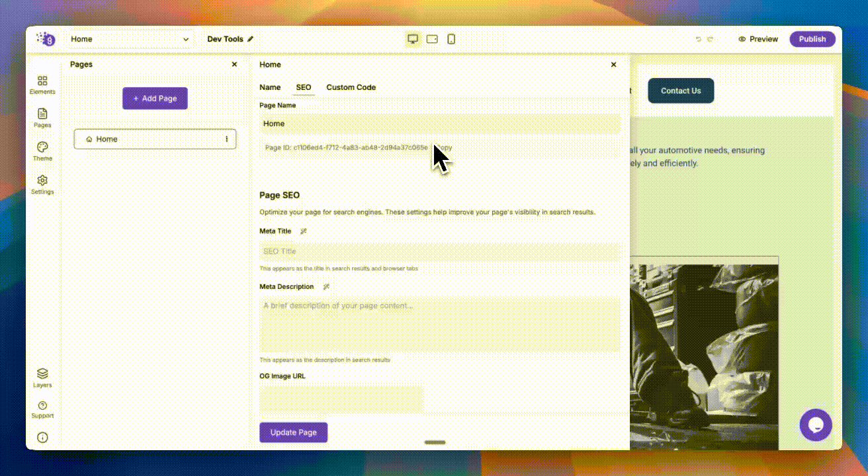Open the Home page selector dropdown

tap(130, 39)
